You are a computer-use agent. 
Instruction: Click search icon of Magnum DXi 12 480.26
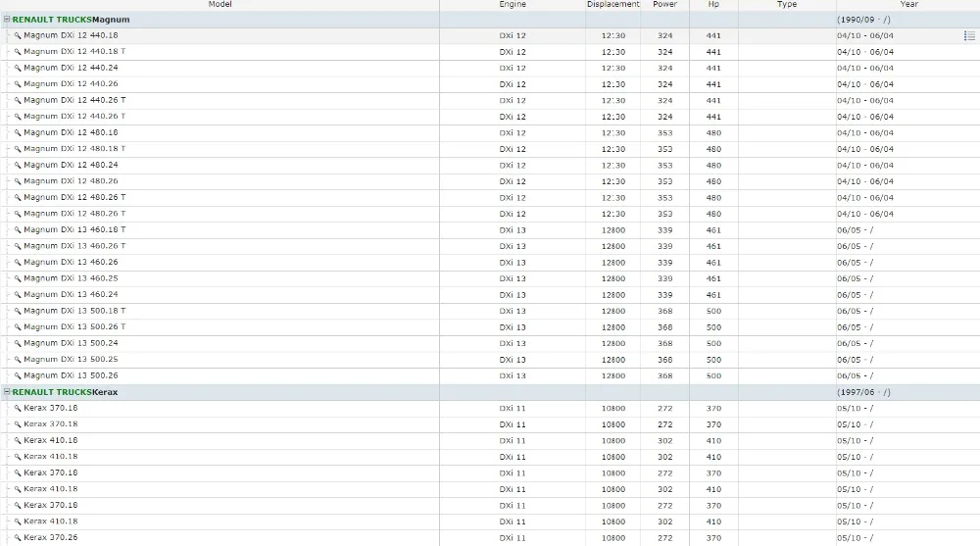(18, 182)
